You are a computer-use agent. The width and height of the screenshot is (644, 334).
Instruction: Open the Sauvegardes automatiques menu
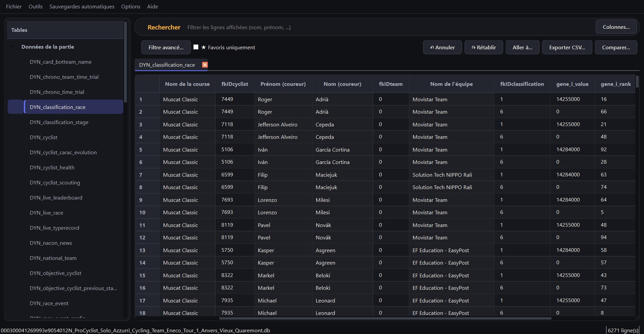(82, 6)
